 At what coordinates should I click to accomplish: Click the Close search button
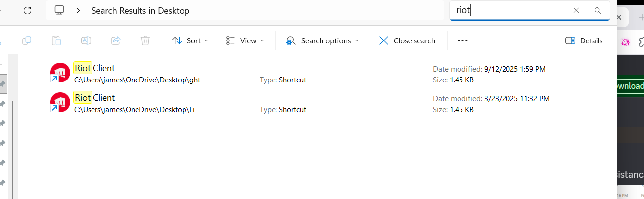click(407, 41)
